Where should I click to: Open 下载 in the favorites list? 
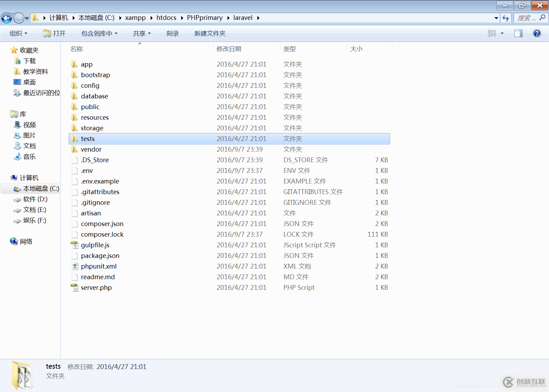pos(30,61)
